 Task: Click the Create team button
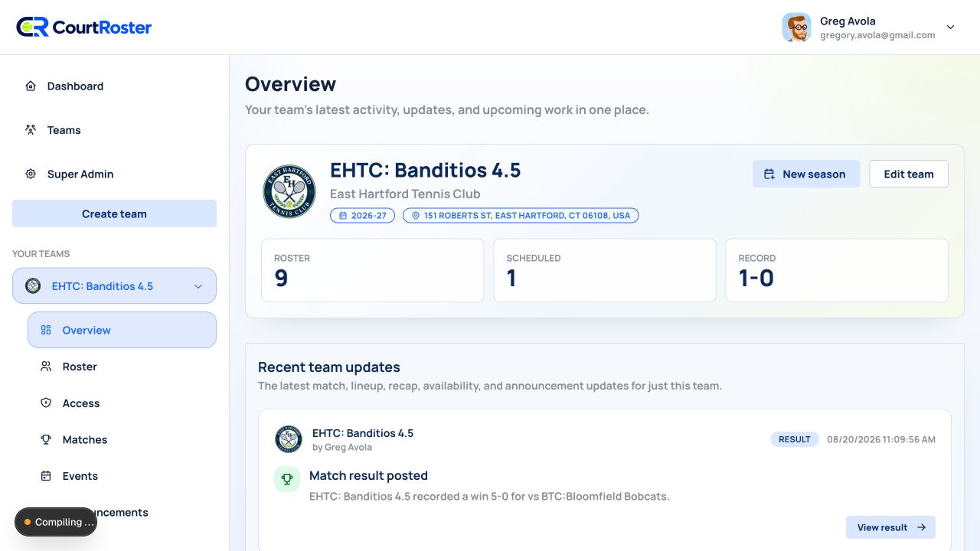(115, 214)
